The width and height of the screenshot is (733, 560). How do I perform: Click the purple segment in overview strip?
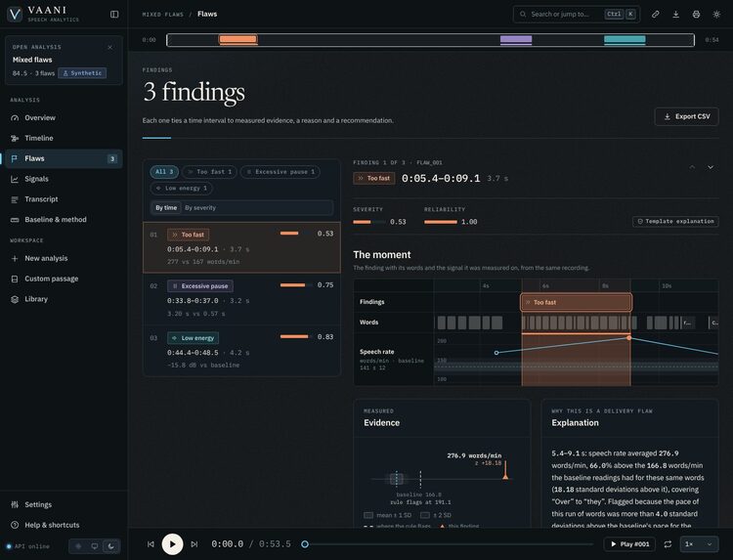point(516,40)
